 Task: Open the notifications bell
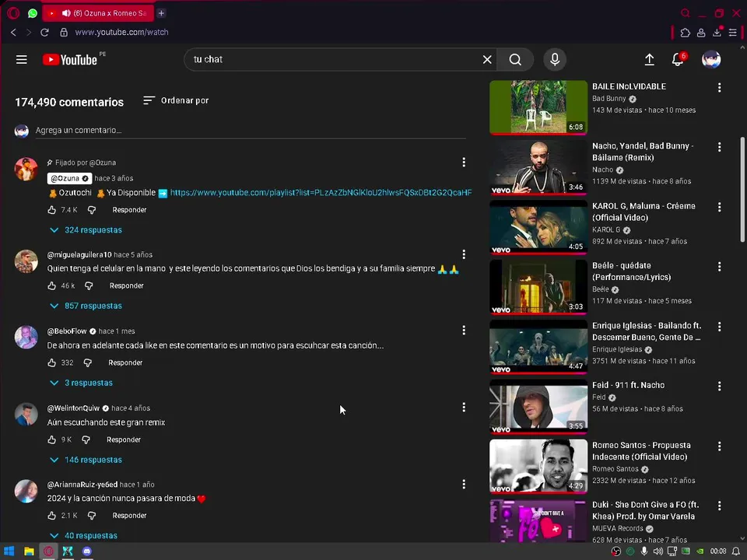(x=678, y=60)
